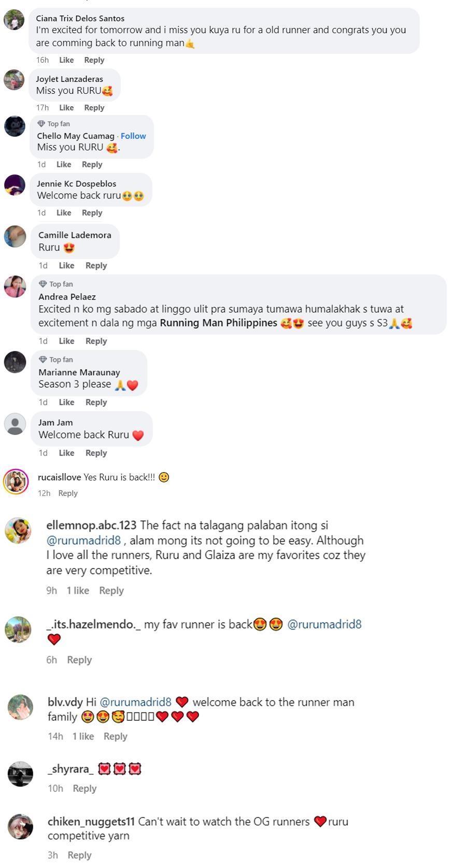
Task: Reply to _shyrara_'s comment
Action: tap(84, 788)
